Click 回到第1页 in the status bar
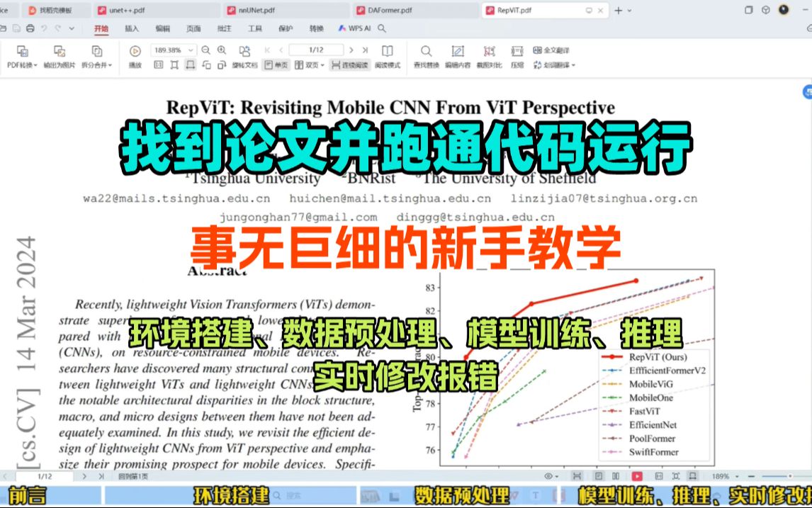 (133, 476)
